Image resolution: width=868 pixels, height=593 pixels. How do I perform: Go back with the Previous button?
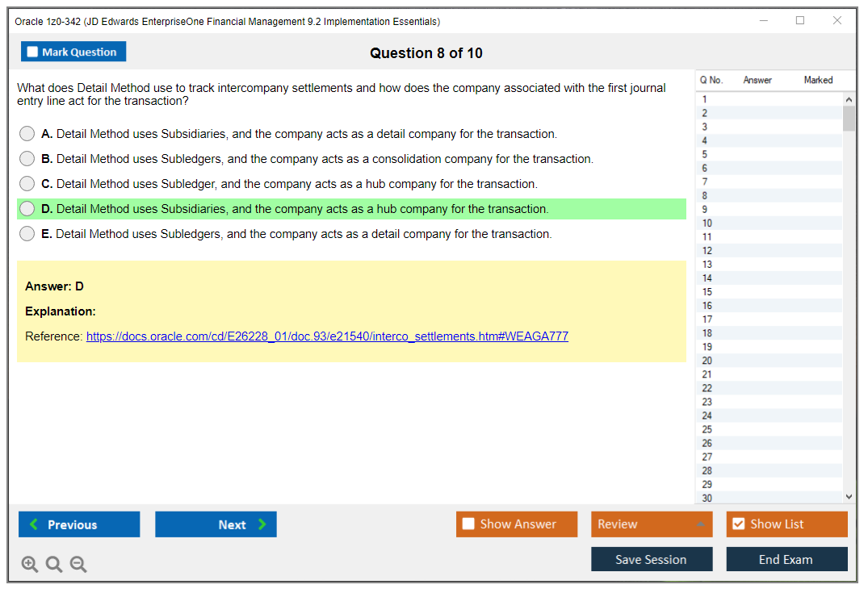click(x=79, y=524)
